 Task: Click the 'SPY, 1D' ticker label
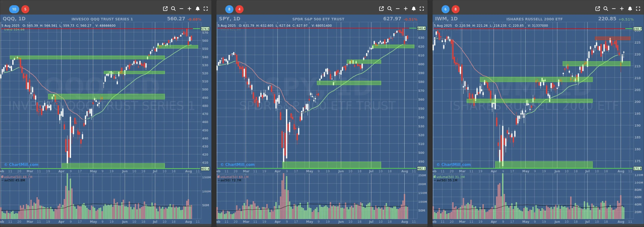[x=230, y=19]
